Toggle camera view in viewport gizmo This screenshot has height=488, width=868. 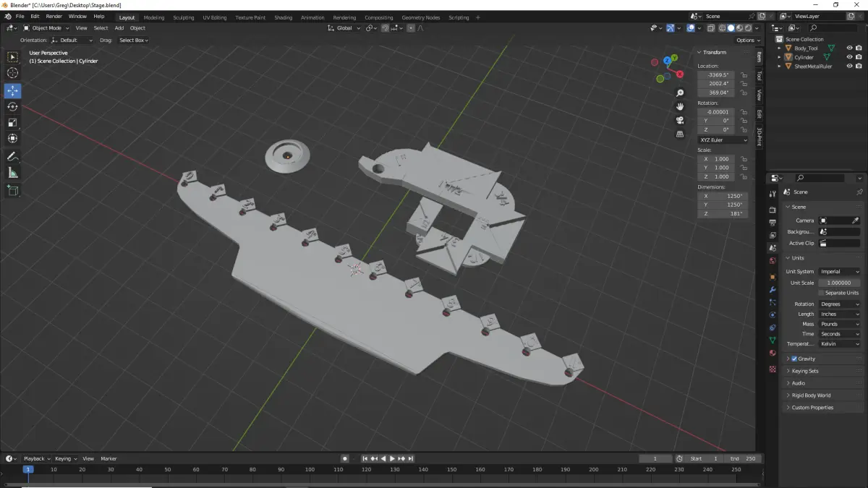coord(680,120)
